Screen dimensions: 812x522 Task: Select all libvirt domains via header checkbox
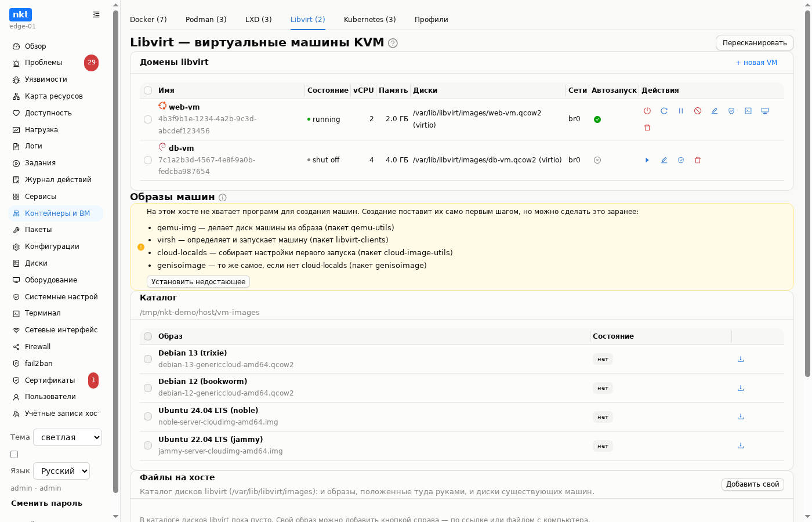(148, 90)
